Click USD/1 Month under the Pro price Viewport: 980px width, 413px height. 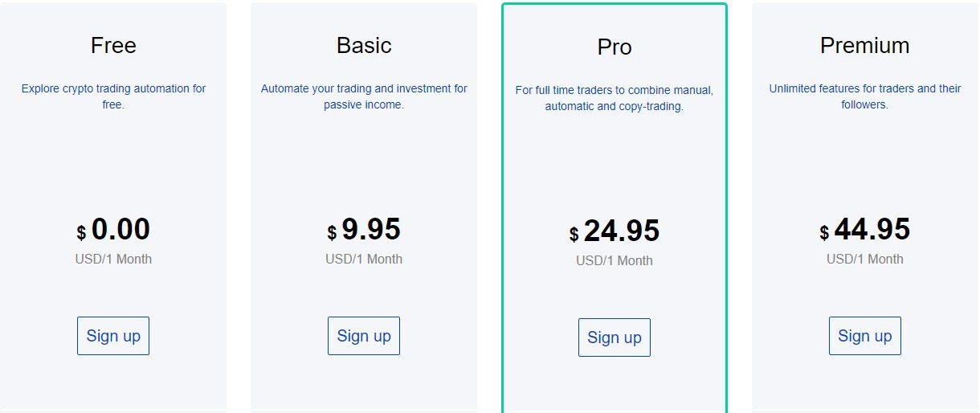[615, 260]
